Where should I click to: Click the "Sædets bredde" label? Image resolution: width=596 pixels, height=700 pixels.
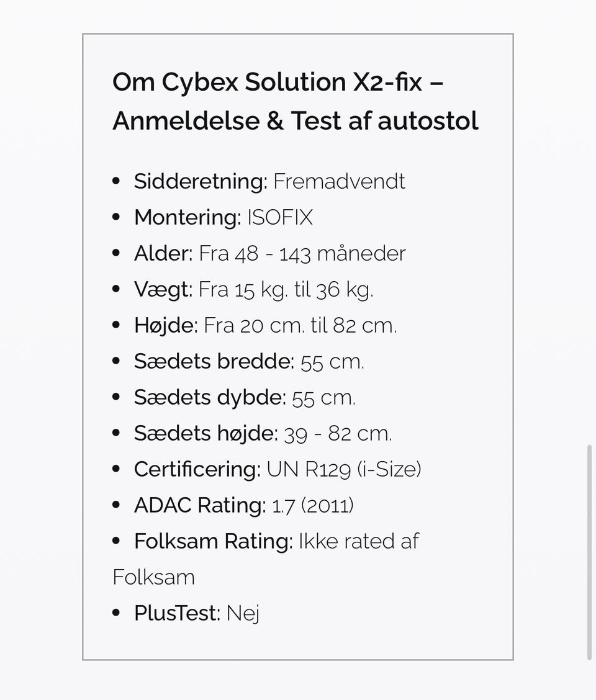point(214,361)
